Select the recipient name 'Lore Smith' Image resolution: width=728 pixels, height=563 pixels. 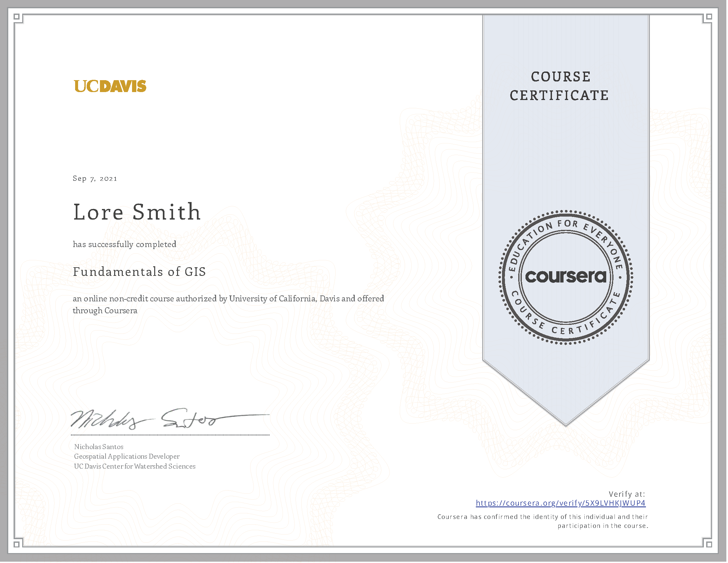coord(137,212)
